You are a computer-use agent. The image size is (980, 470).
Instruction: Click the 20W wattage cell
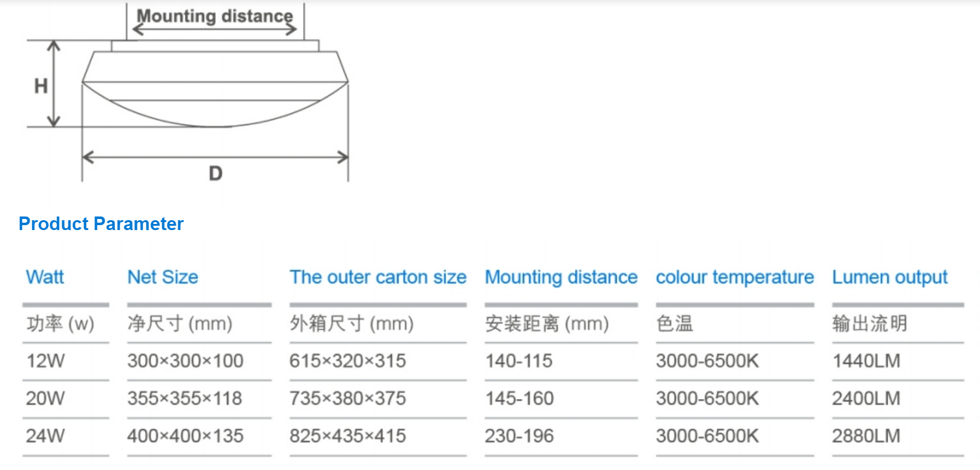[45, 398]
